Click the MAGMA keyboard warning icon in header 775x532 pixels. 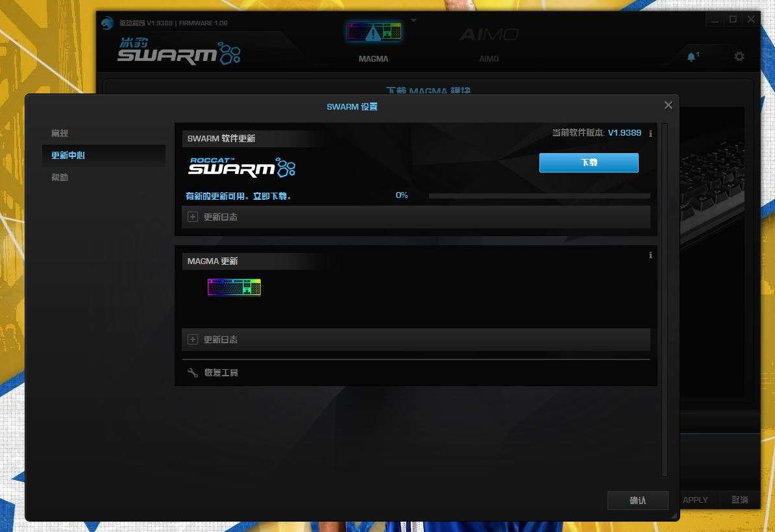point(374,32)
